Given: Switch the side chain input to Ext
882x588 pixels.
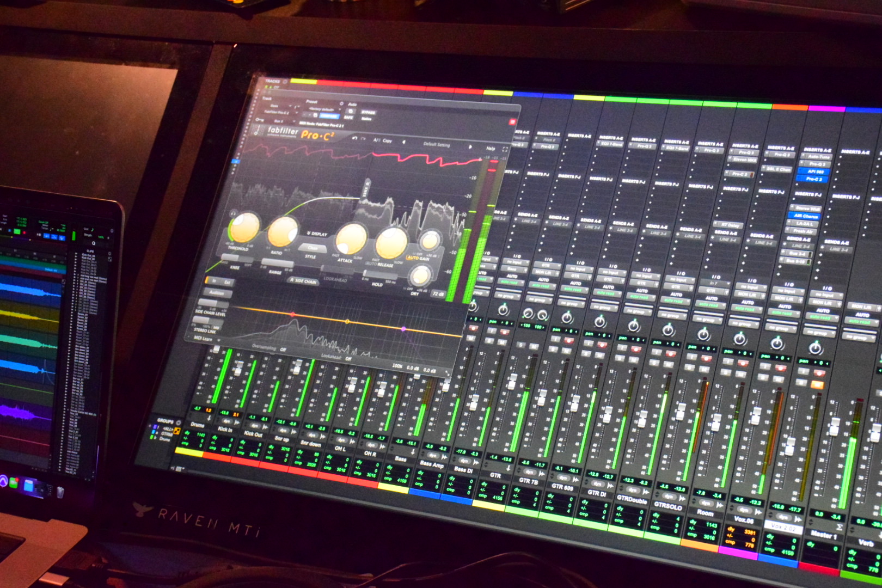Looking at the screenshot, I should [226, 282].
